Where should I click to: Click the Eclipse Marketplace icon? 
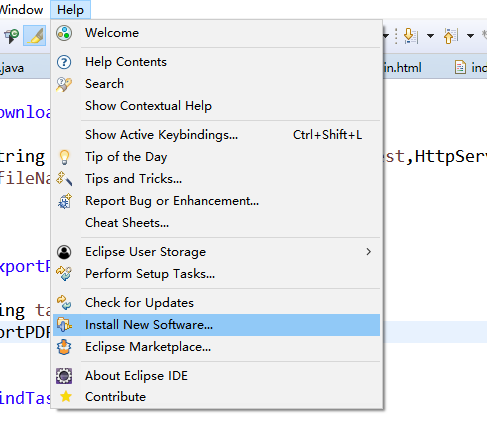click(x=64, y=347)
